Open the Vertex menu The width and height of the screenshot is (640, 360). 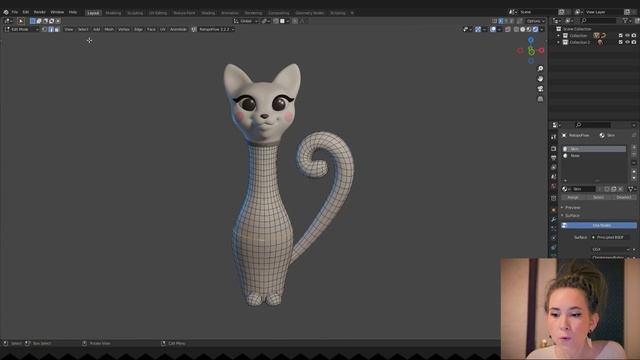tap(124, 29)
